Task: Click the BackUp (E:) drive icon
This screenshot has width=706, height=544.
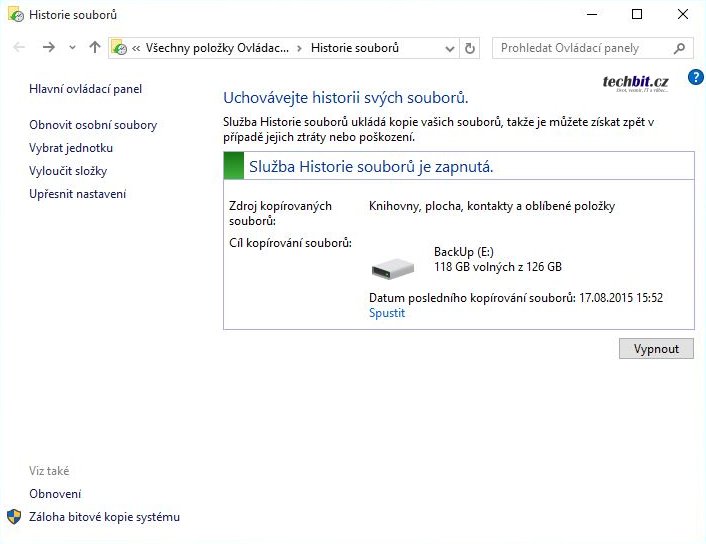Action: 392,267
